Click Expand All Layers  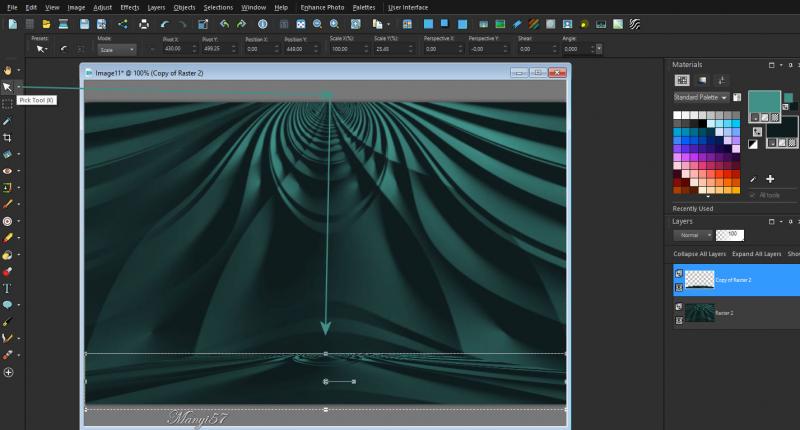pos(756,255)
